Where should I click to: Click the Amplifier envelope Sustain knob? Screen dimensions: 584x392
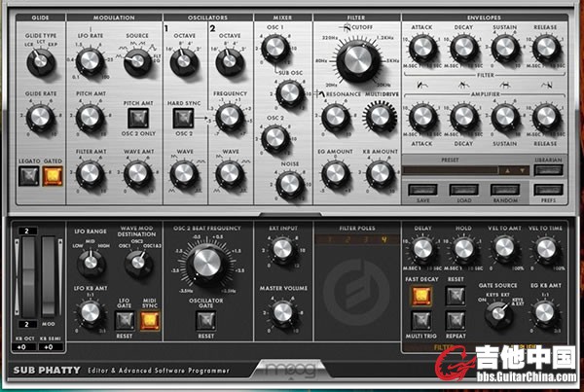click(505, 117)
